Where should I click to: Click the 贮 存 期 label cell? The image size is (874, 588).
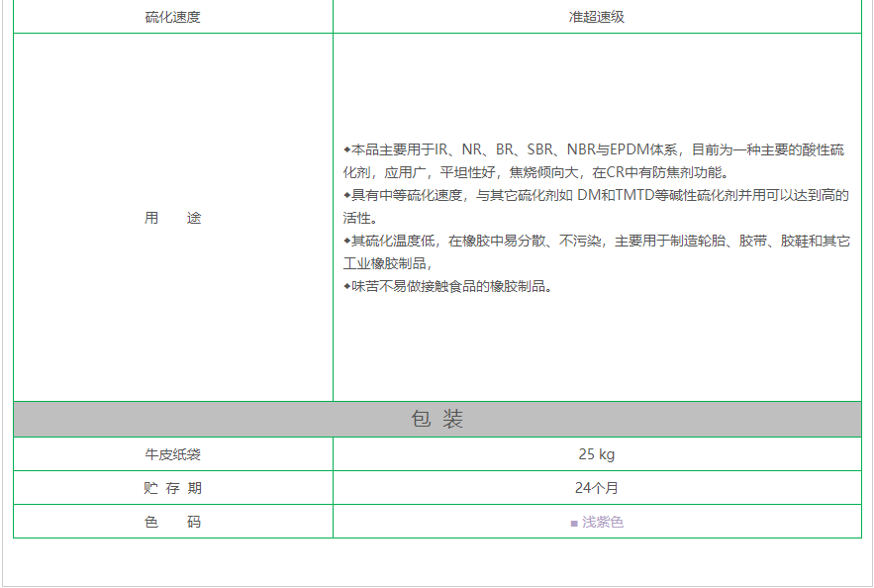[173, 488]
